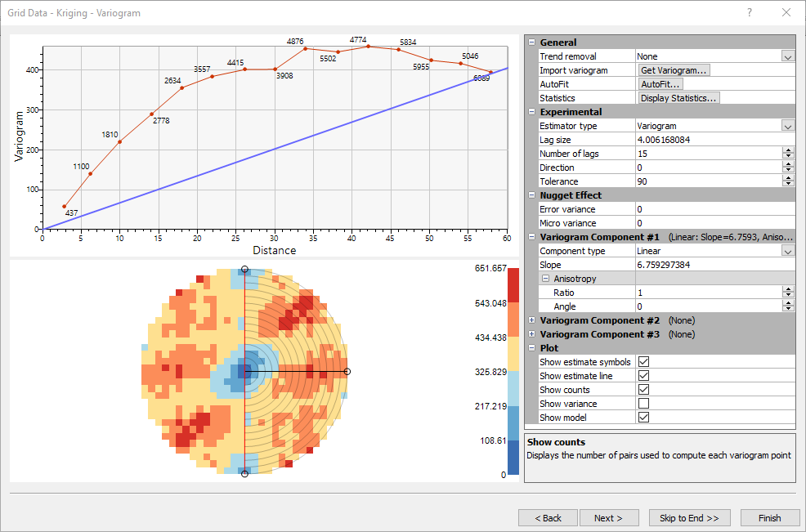Open Component type Linear dropdown

tap(788, 251)
